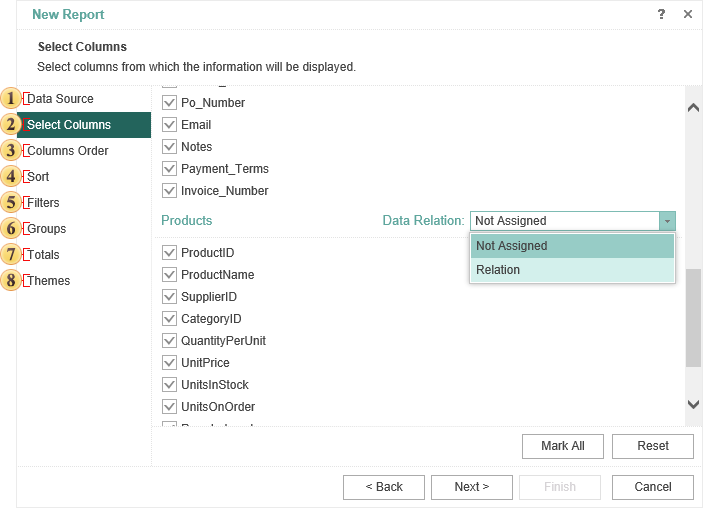Choose Relation from the dropdown list

click(x=572, y=270)
